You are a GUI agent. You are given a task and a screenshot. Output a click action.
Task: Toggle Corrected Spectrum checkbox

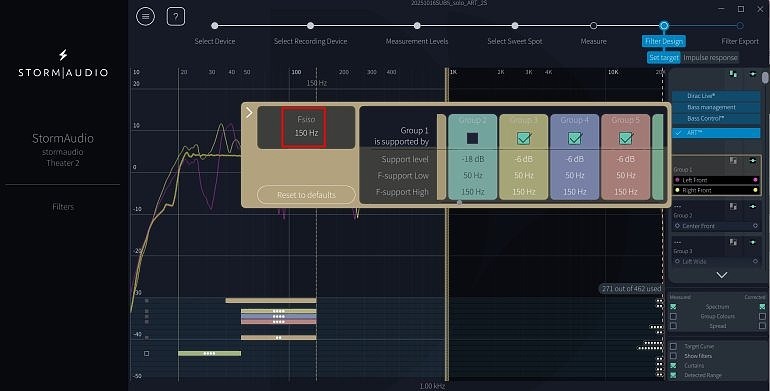coord(762,307)
